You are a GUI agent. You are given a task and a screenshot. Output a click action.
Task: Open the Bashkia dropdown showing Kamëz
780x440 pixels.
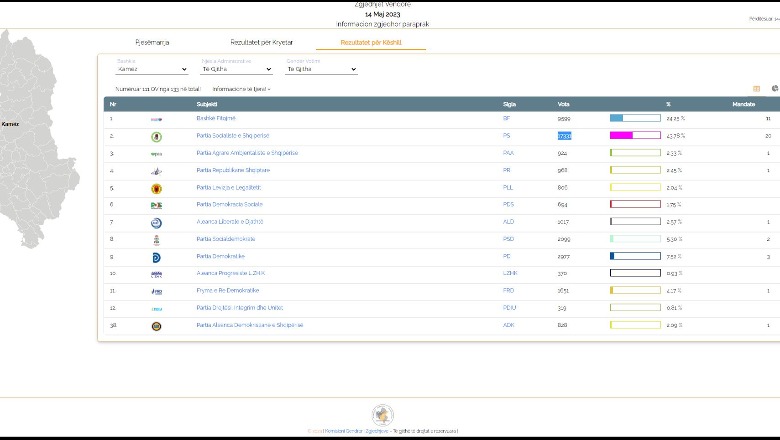click(x=152, y=69)
